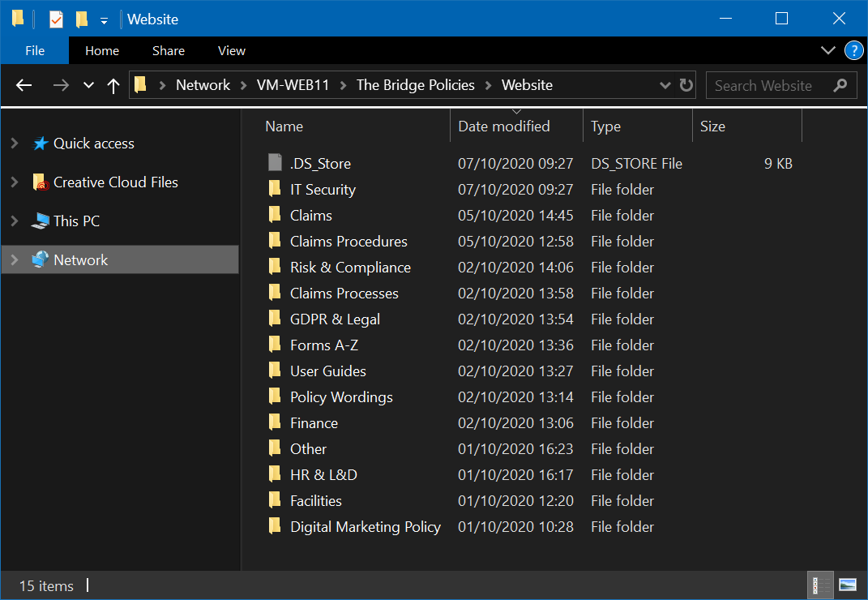
Task: Open the File menu
Action: (x=35, y=50)
